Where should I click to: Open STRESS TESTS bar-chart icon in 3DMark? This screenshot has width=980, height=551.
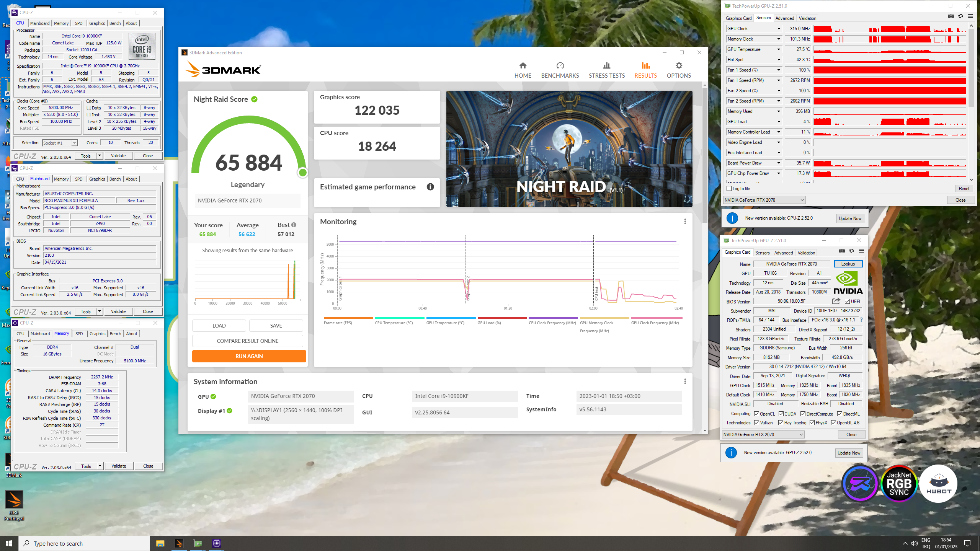[607, 65]
